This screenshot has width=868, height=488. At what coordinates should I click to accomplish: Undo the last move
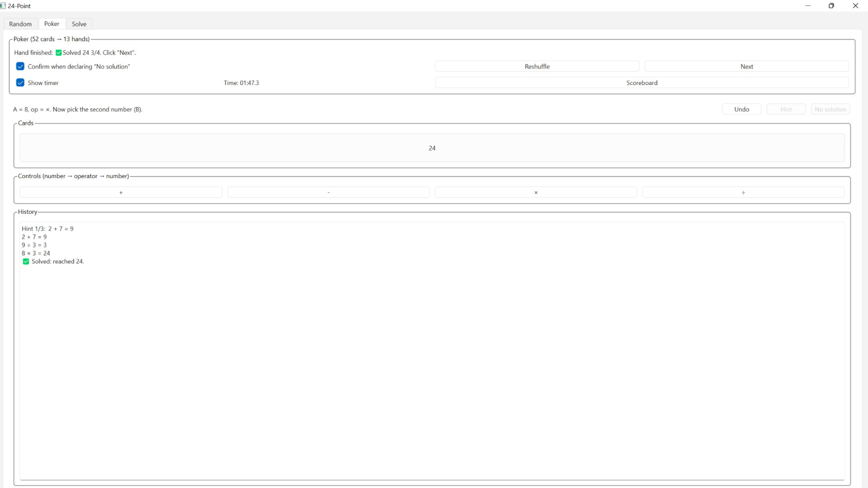(741, 109)
